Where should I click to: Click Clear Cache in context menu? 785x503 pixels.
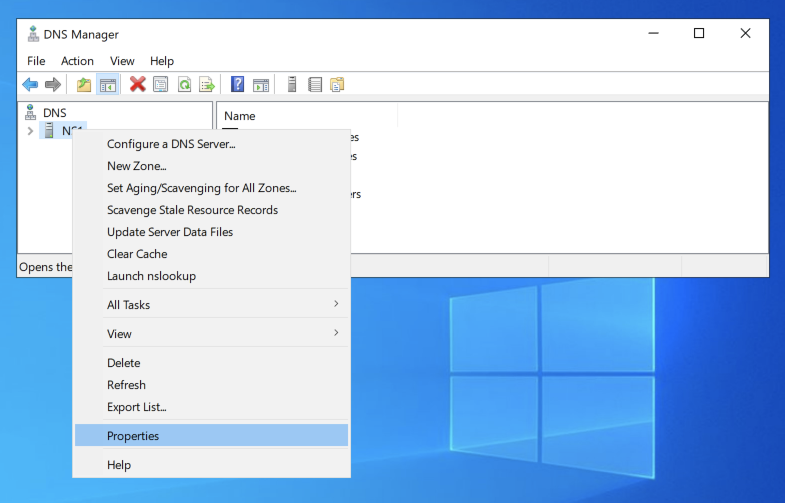(x=137, y=254)
